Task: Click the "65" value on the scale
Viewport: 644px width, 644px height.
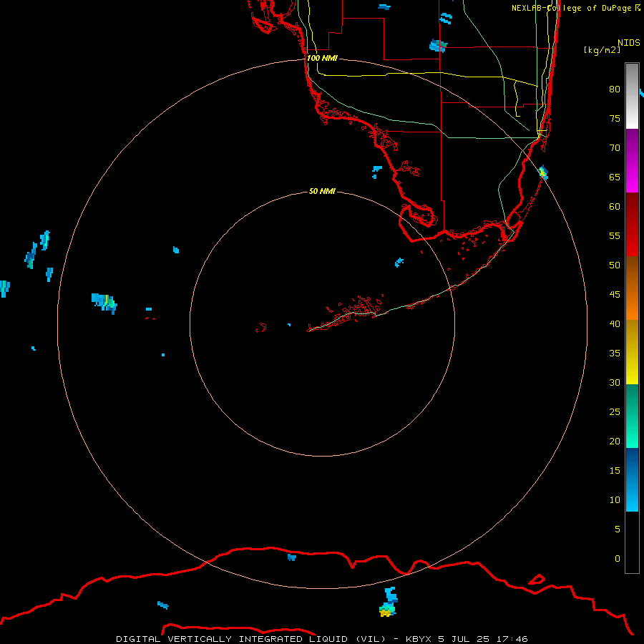Action: coord(615,177)
